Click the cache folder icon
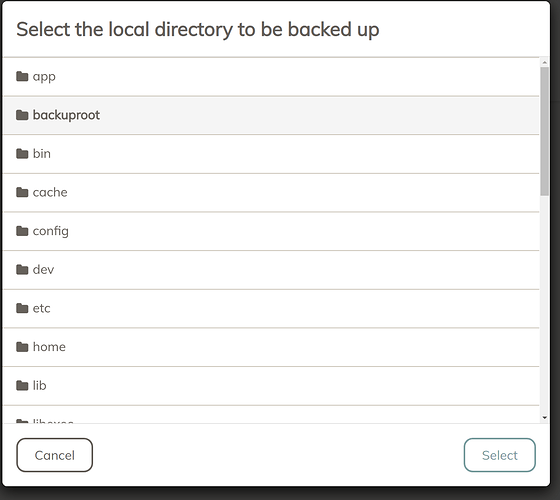This screenshot has height=500, width=560. 22,192
